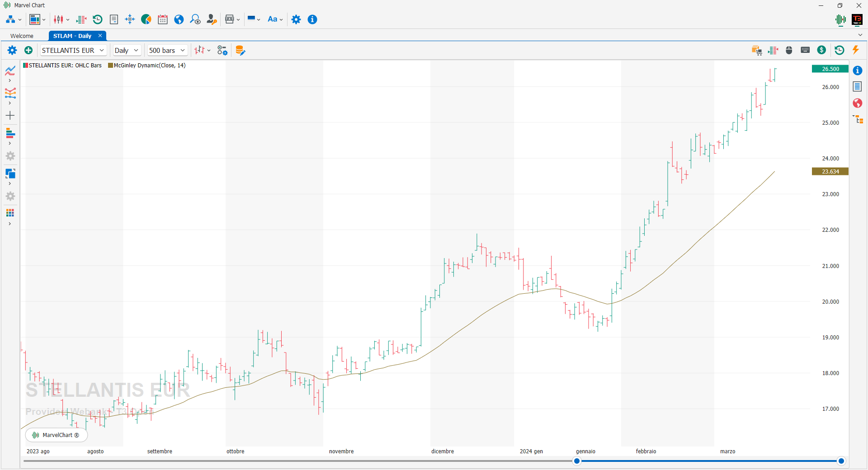Expand the OHLC bar style dropdown arrow
The image size is (868, 470).
pyautogui.click(x=209, y=51)
